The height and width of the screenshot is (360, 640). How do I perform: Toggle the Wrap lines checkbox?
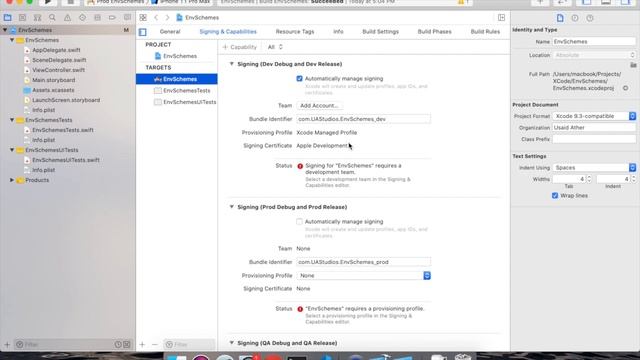pyautogui.click(x=555, y=196)
